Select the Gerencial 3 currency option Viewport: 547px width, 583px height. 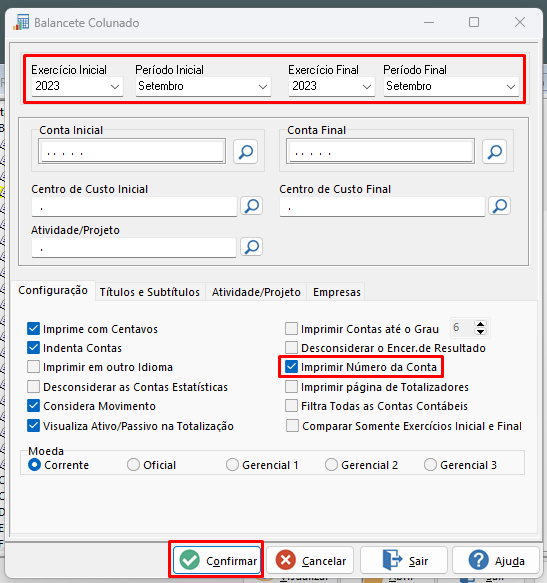[x=430, y=465]
